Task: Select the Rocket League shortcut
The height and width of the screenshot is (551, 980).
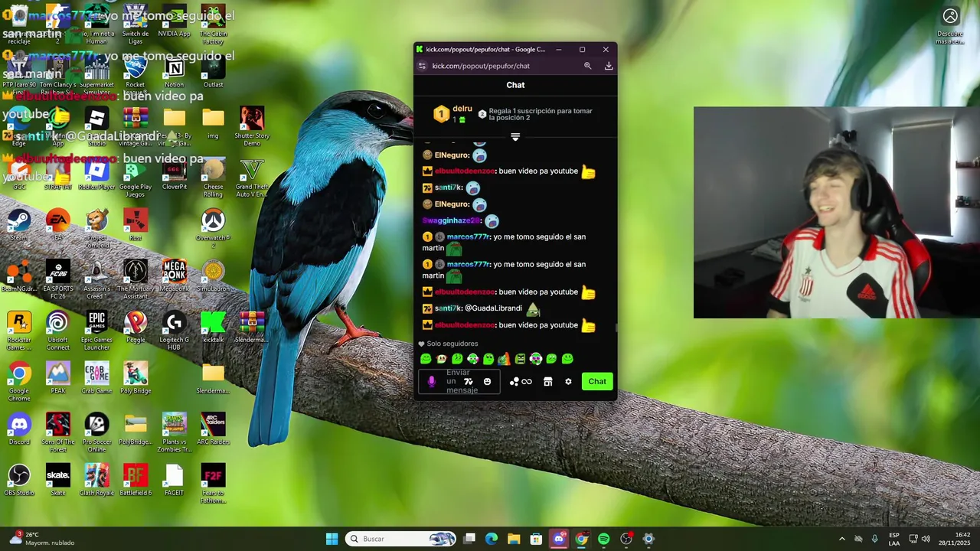Action: click(136, 76)
